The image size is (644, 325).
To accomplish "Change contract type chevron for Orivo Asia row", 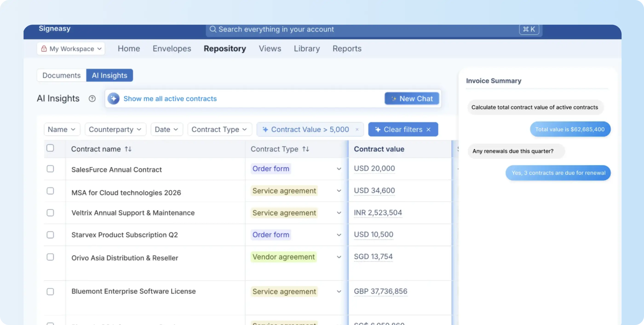I will tap(339, 257).
